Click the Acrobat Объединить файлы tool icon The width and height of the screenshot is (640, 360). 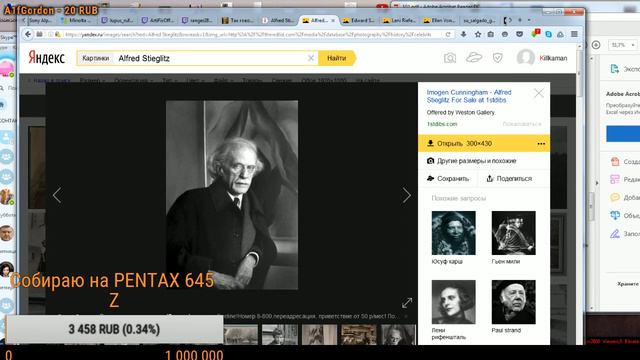pyautogui.click(x=615, y=215)
